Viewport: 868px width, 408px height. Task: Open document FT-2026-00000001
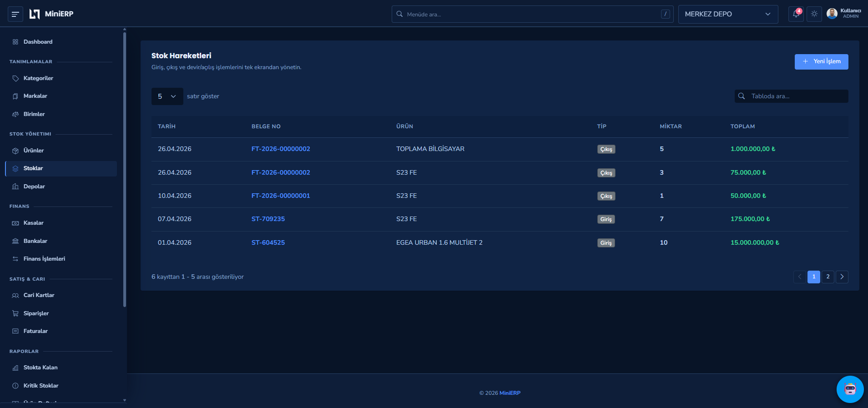281,196
